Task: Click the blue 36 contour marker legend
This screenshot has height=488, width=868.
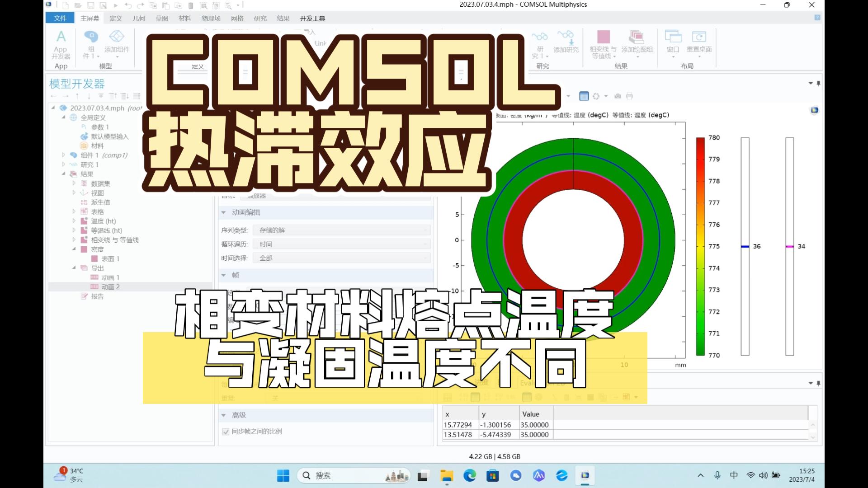Action: (x=745, y=246)
